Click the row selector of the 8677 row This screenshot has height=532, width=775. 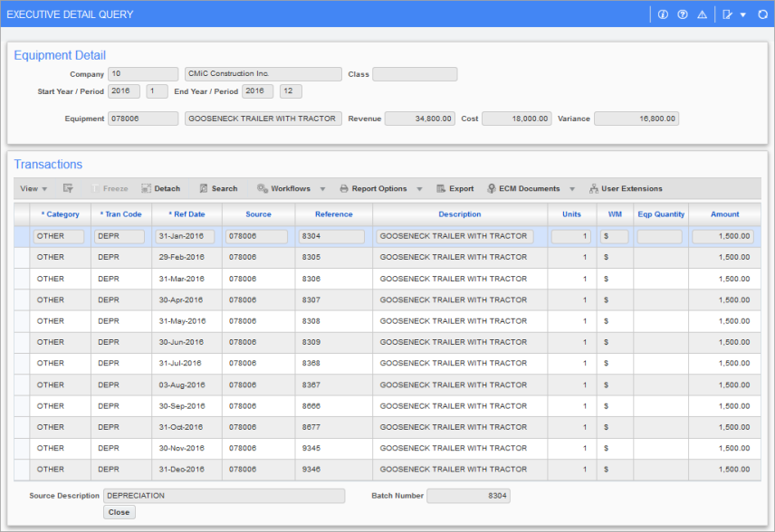click(x=22, y=427)
